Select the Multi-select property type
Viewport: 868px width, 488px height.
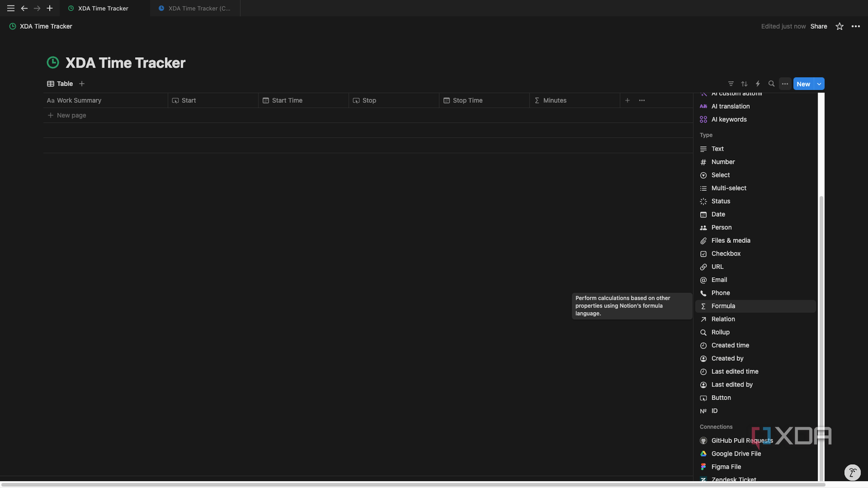pos(755,188)
